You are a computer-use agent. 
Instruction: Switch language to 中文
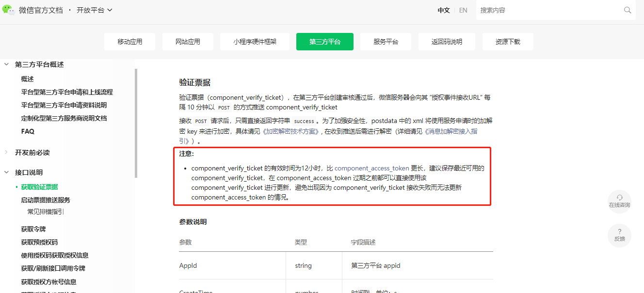[444, 10]
